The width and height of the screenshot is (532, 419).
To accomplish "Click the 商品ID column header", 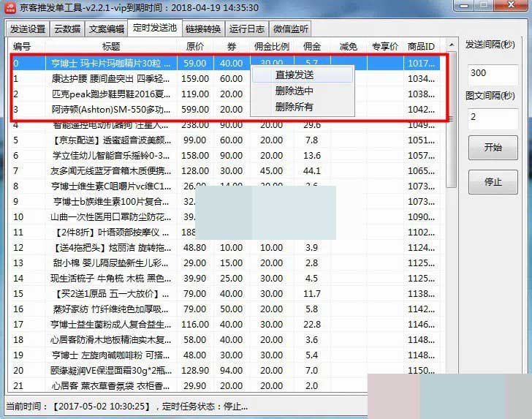I will pyautogui.click(x=422, y=46).
